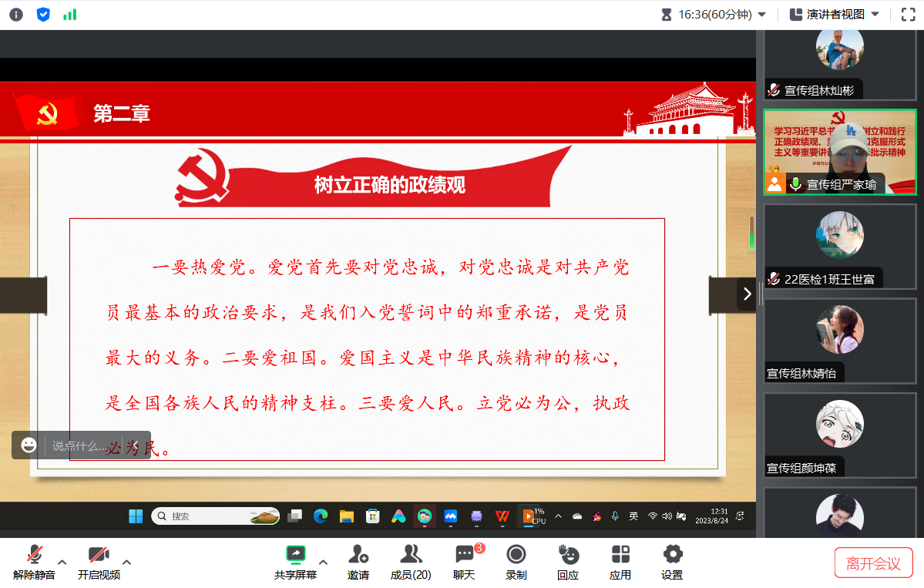The image size is (924, 588).
Task: Click the blue security shield icon
Action: pos(43,15)
